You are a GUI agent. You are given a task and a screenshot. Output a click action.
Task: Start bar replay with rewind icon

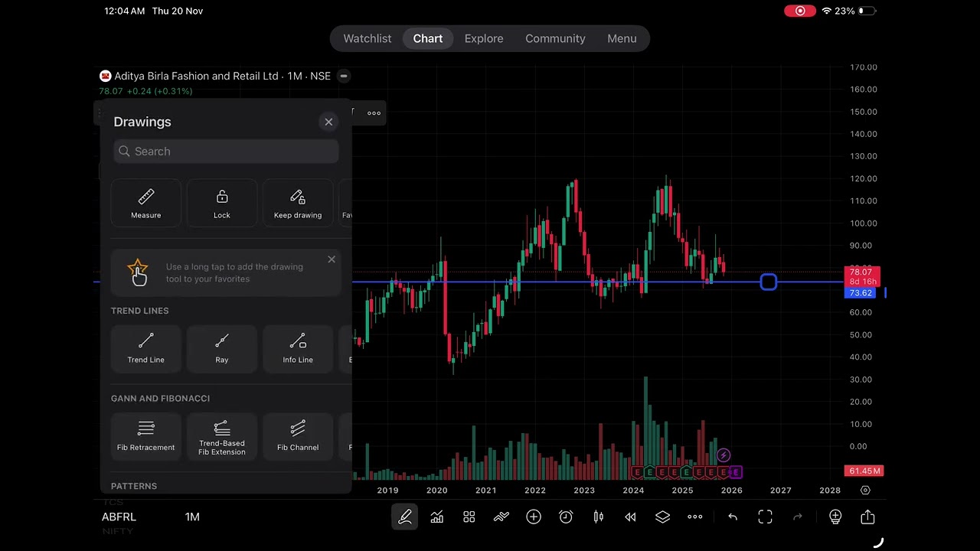(x=630, y=517)
